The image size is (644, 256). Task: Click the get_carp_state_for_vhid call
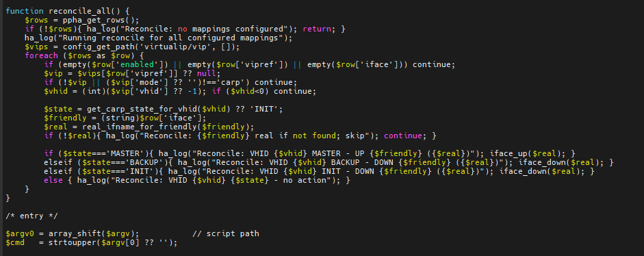(x=158, y=109)
